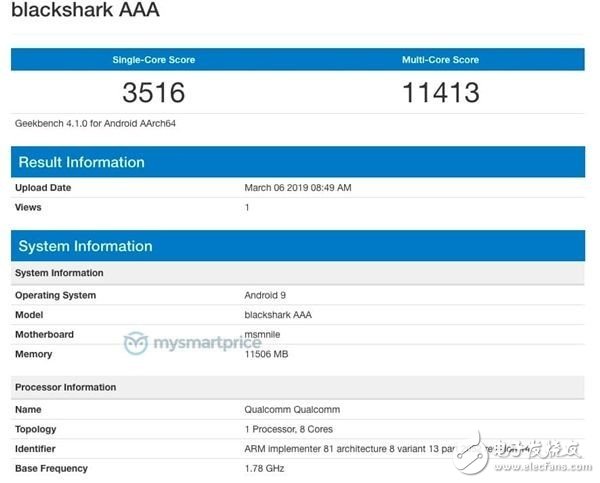Click the views count value 1
Screen dimensions: 600x483
247,207
